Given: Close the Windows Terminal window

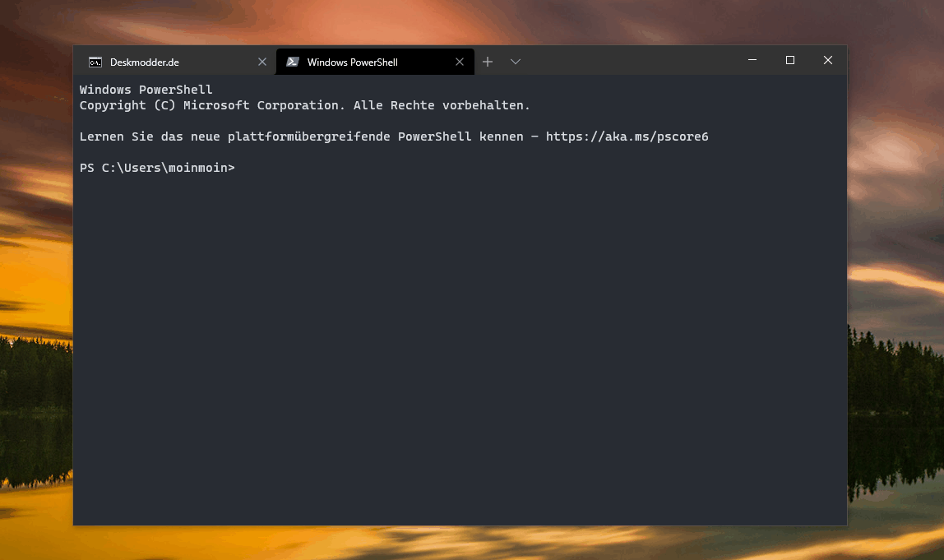Looking at the screenshot, I should coord(828,59).
